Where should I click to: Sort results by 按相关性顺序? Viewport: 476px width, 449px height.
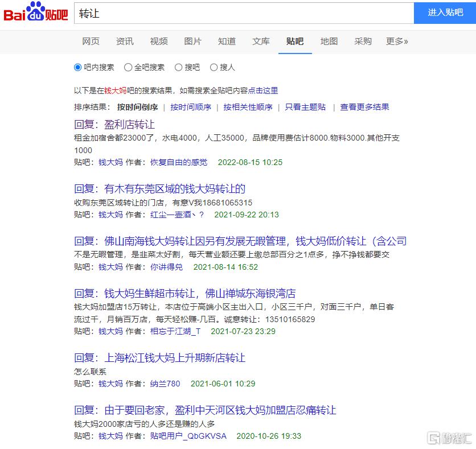tap(248, 107)
